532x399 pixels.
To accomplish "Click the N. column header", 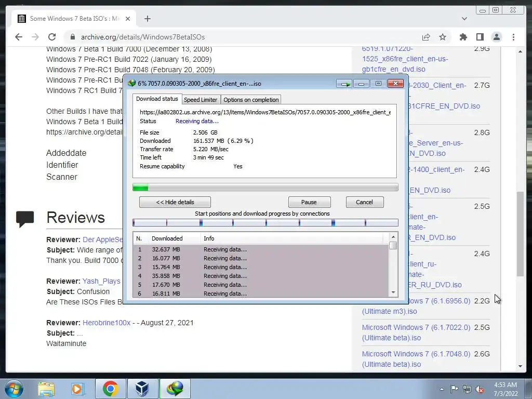I will 140,238.
